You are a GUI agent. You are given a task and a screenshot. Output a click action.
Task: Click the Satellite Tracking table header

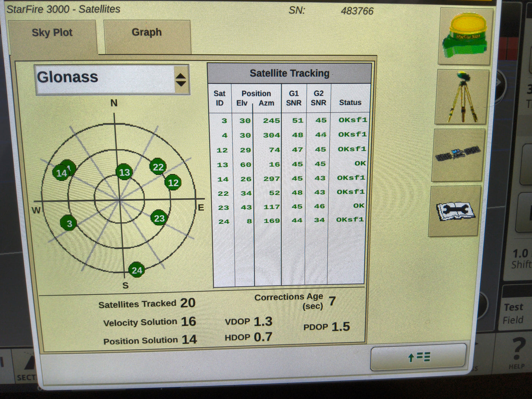pyautogui.click(x=289, y=73)
